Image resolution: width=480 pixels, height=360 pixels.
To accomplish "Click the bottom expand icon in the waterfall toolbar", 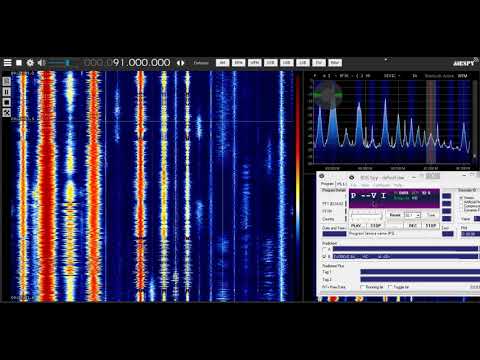I will pyautogui.click(x=6, y=113).
